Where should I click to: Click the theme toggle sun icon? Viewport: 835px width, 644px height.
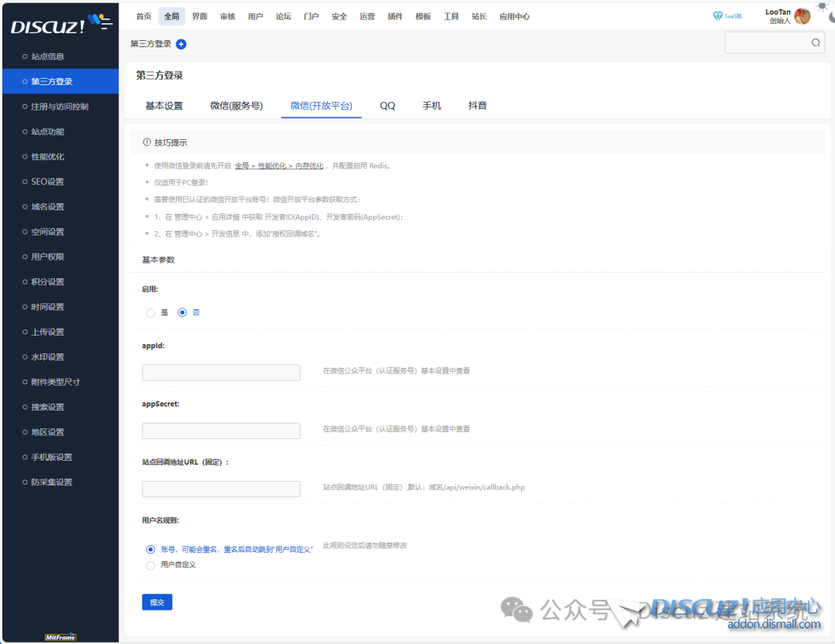coord(821,7)
